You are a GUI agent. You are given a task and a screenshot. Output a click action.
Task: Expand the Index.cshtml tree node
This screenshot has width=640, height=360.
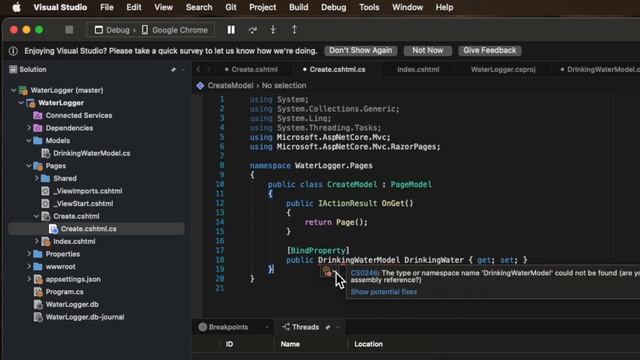pyautogui.click(x=37, y=241)
